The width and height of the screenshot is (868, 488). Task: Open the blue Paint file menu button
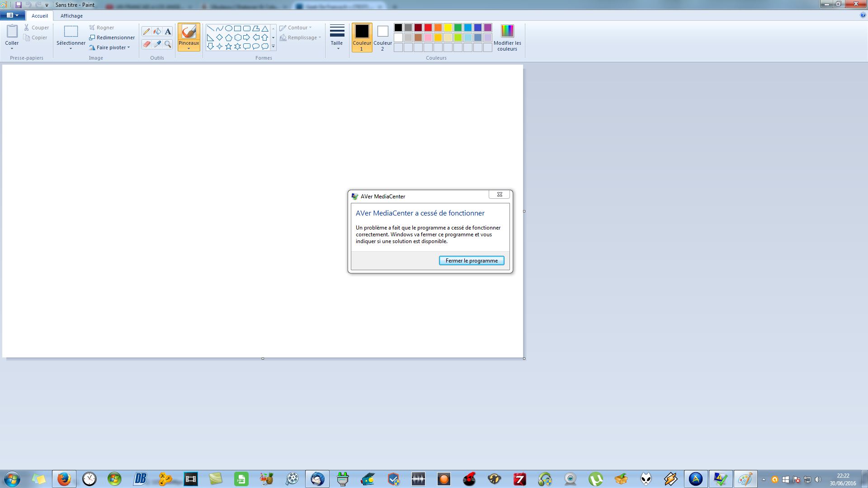[13, 15]
